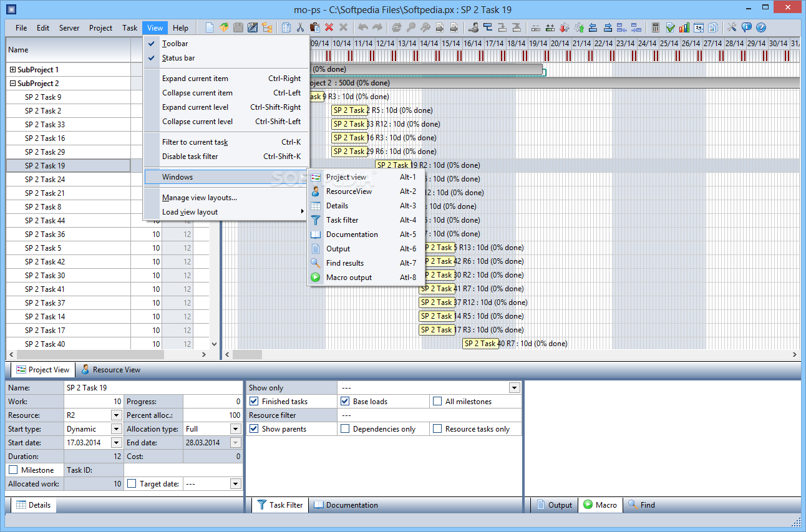Screen dimensions: 806x532
Task: Toggle the Toolbar option in View menu
Action: (x=226, y=44)
